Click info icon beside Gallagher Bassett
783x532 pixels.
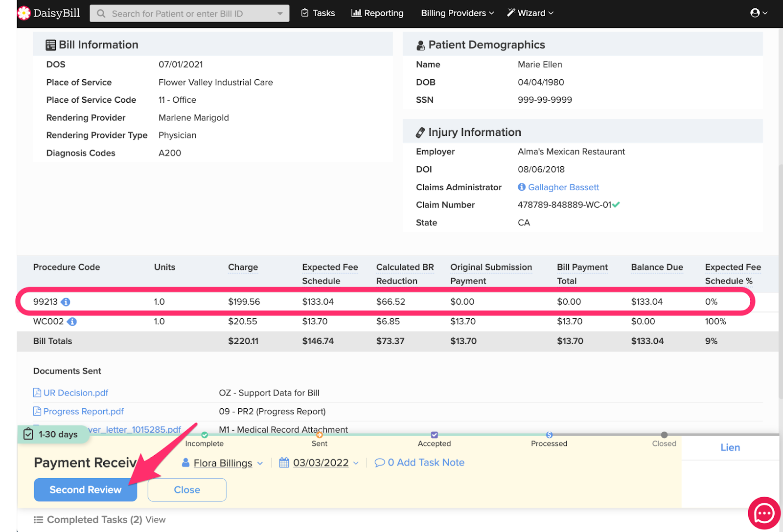pyautogui.click(x=522, y=187)
